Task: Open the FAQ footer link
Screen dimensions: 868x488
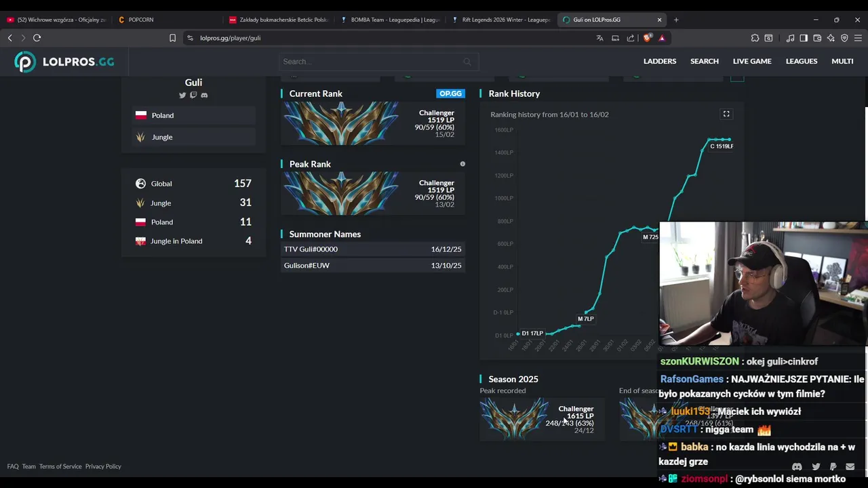Action: (x=13, y=466)
